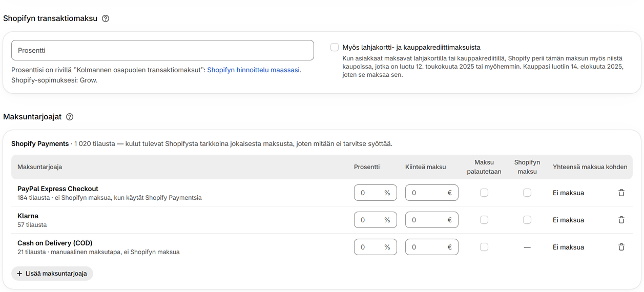Edit PayPal fixed fee euro field
The width and height of the screenshot is (644, 292).
[x=432, y=193]
